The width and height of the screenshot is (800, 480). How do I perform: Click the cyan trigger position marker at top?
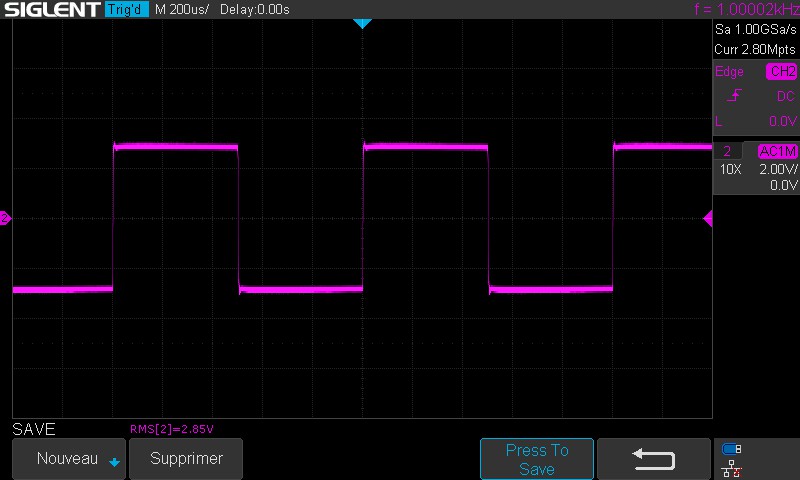tap(362, 23)
